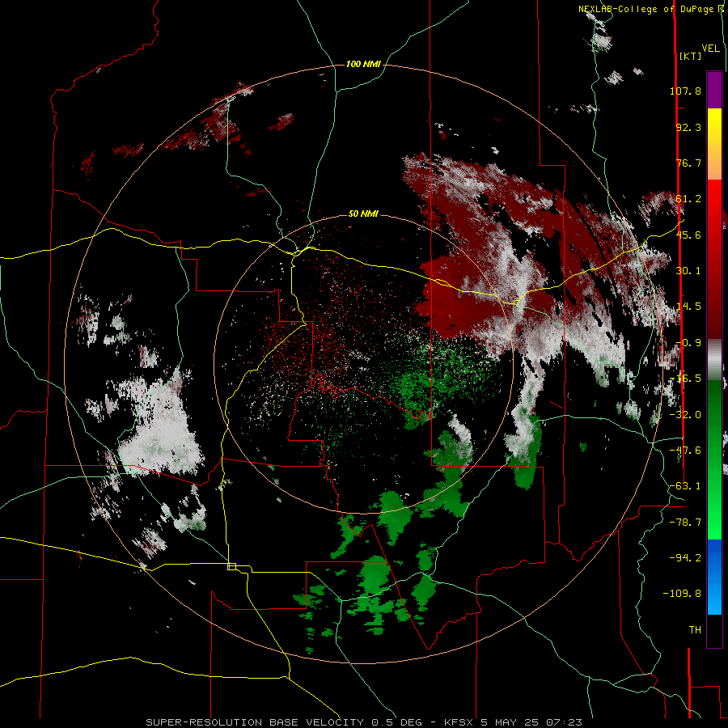Click the -94.2 scale value
The height and width of the screenshot is (728, 728).
coord(685,557)
